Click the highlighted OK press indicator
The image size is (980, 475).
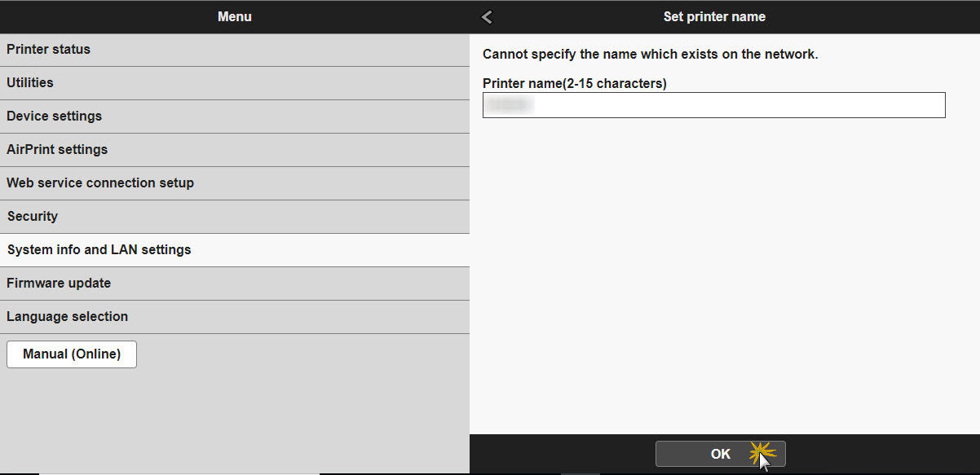click(x=763, y=454)
